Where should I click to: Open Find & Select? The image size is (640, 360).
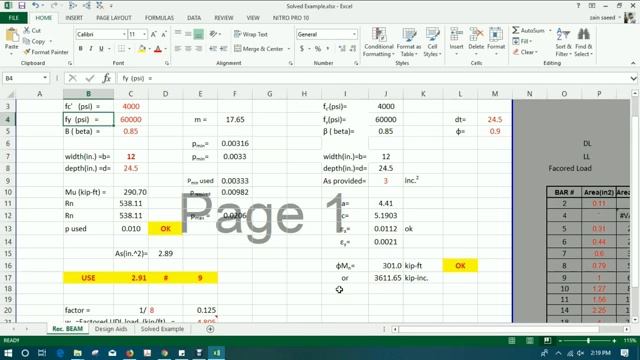(x=583, y=42)
